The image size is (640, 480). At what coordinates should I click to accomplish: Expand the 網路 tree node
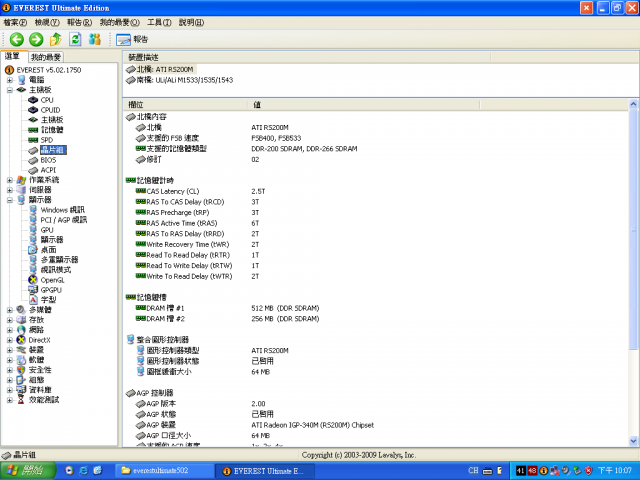[9, 330]
